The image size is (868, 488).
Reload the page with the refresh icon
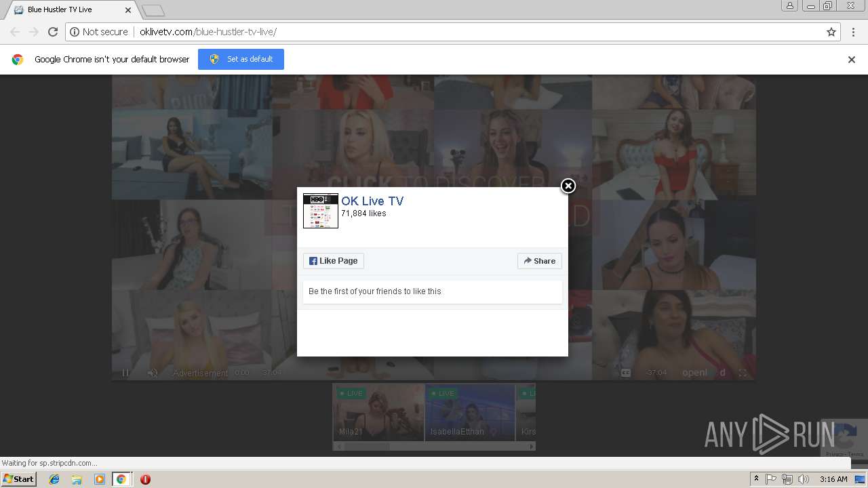[53, 32]
